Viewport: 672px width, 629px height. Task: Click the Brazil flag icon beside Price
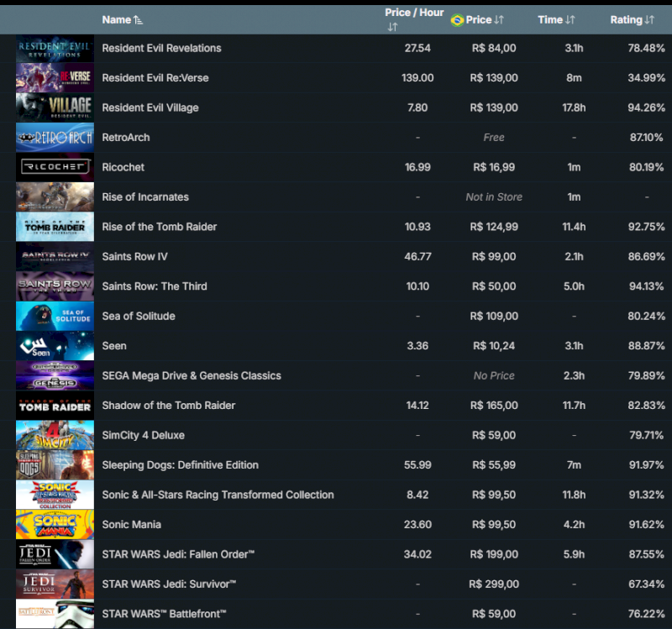[457, 20]
